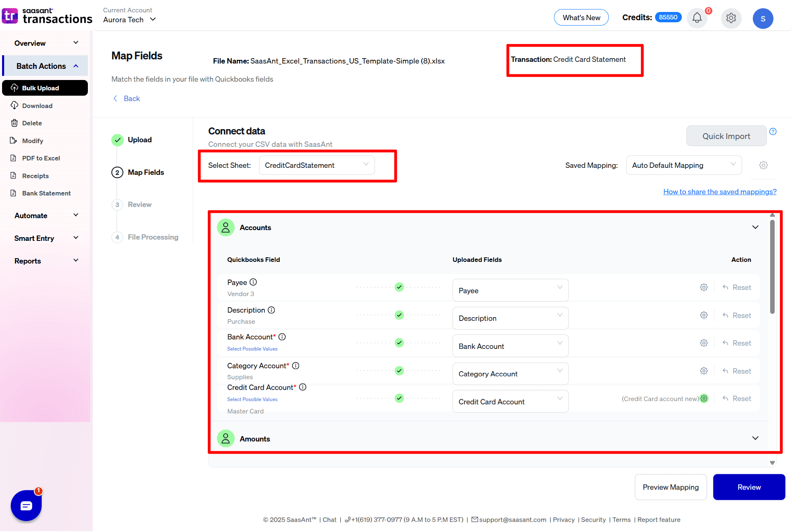Click the Map Fields step 2 circle

point(118,172)
